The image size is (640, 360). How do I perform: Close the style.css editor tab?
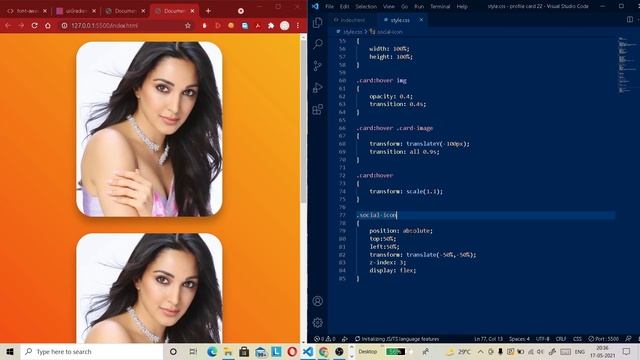[x=421, y=20]
